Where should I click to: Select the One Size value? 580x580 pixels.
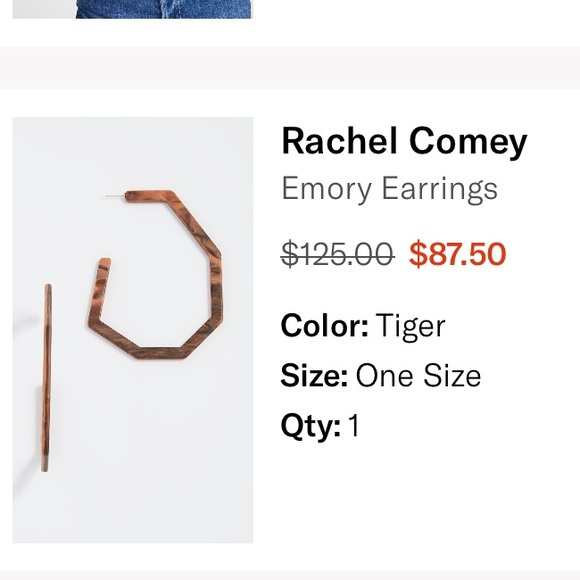coord(418,375)
